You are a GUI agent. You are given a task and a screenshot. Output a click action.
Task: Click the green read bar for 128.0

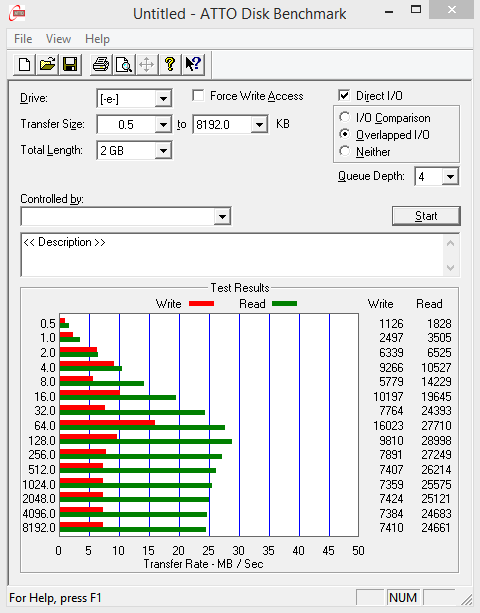pos(146,441)
